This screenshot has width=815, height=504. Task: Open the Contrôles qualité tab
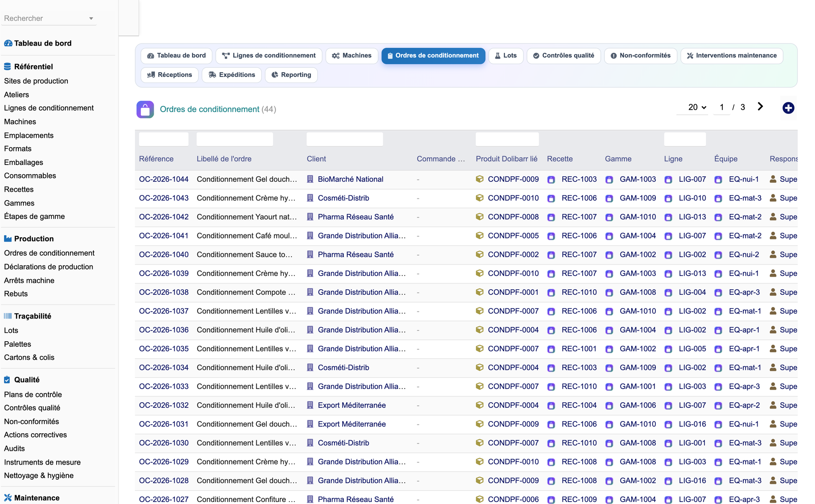[564, 56]
